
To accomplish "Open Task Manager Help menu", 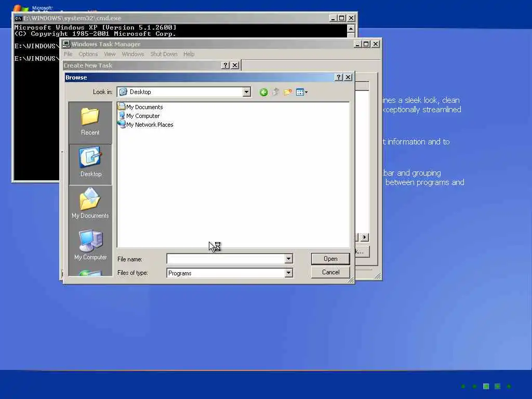I will tap(189, 54).
